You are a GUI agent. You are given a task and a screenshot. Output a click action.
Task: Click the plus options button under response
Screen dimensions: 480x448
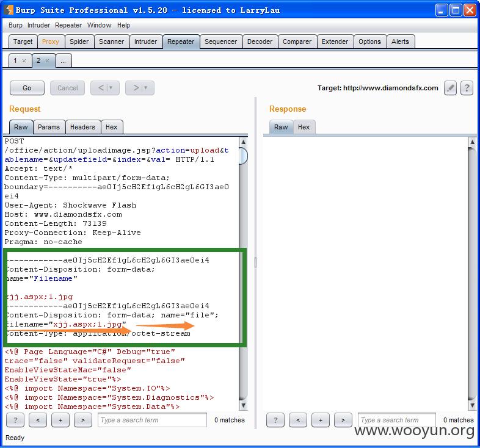coord(321,420)
